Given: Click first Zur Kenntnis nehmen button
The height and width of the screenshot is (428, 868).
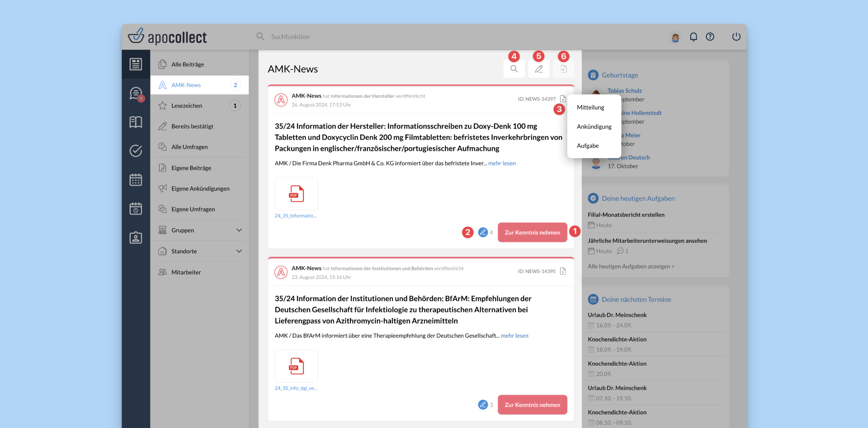Looking at the screenshot, I should click(532, 232).
